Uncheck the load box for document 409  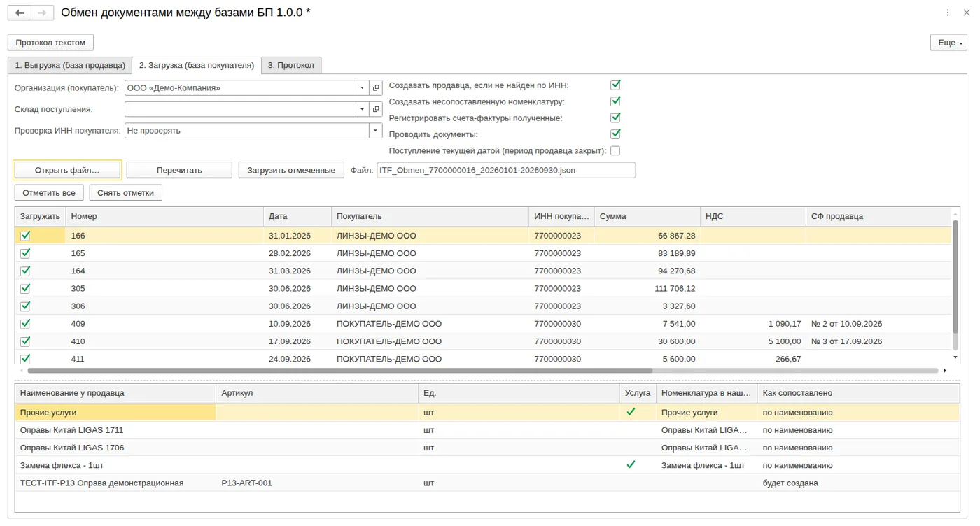point(25,324)
